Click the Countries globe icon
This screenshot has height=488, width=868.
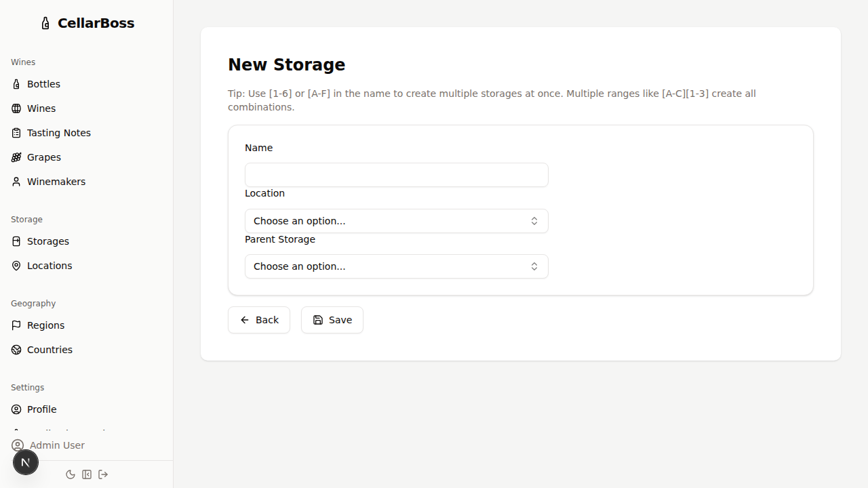point(16,349)
